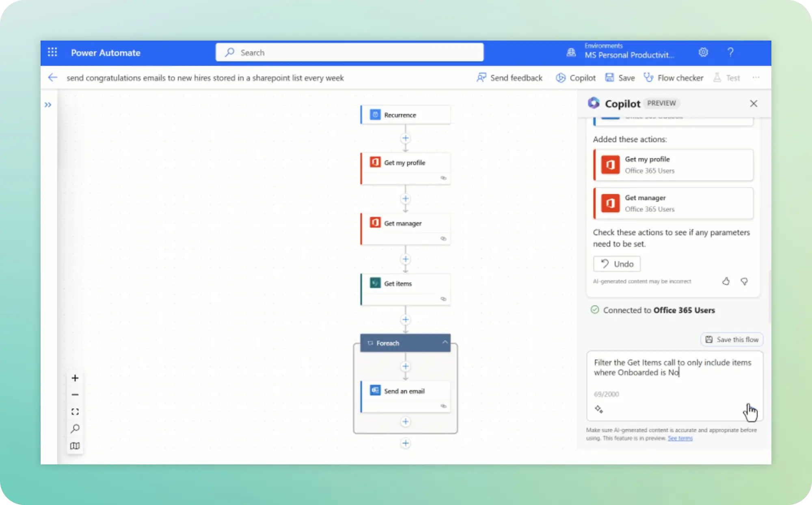
Task: Fit the flow to the view
Action: [75, 412]
